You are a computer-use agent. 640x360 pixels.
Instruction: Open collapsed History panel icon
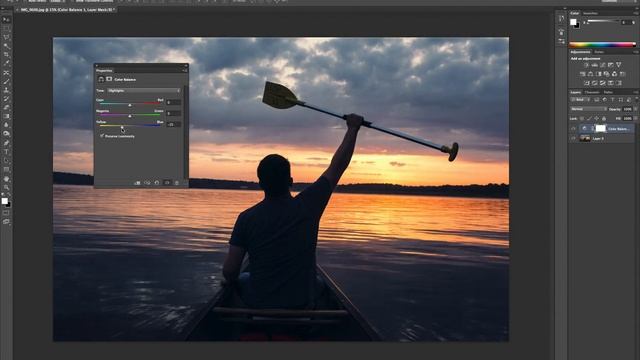(562, 19)
